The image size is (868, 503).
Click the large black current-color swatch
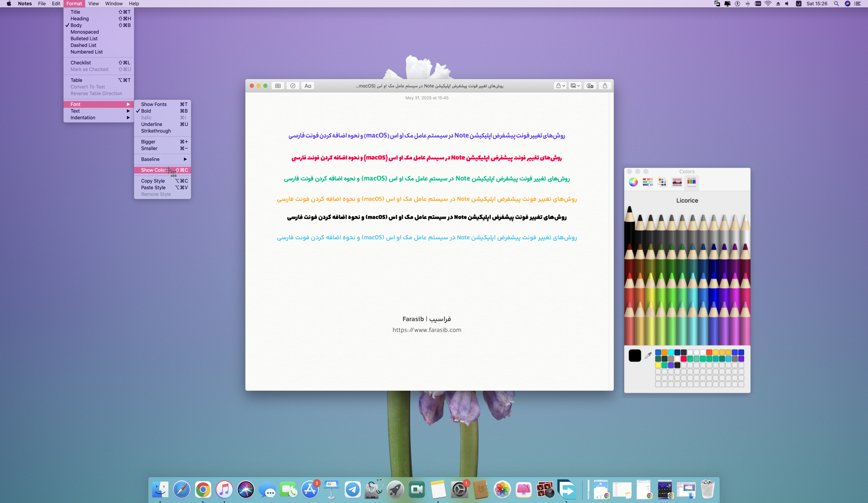(635, 355)
